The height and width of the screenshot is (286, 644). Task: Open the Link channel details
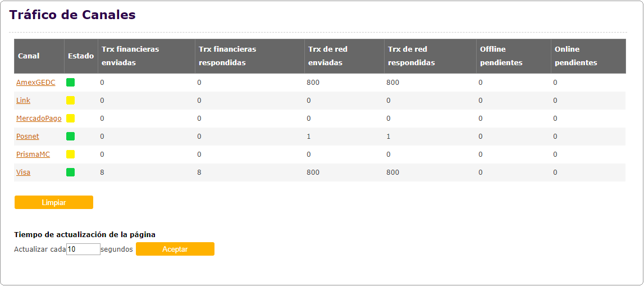24,101
